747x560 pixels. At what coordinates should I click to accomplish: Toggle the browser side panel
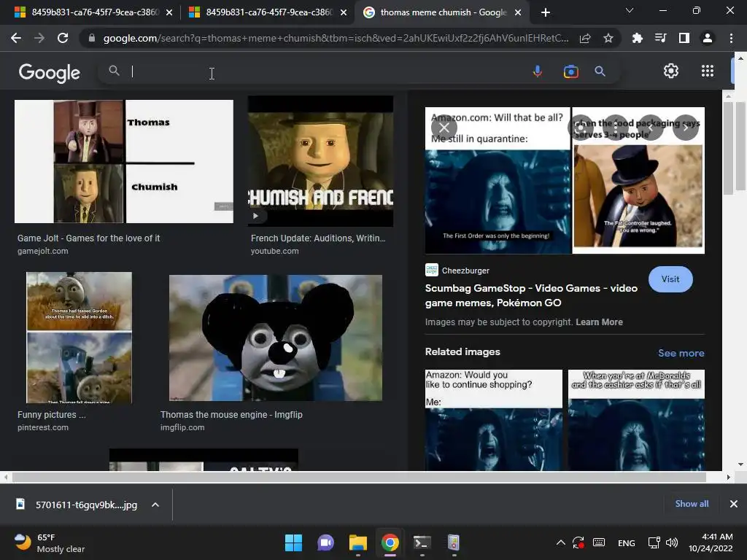click(x=684, y=38)
